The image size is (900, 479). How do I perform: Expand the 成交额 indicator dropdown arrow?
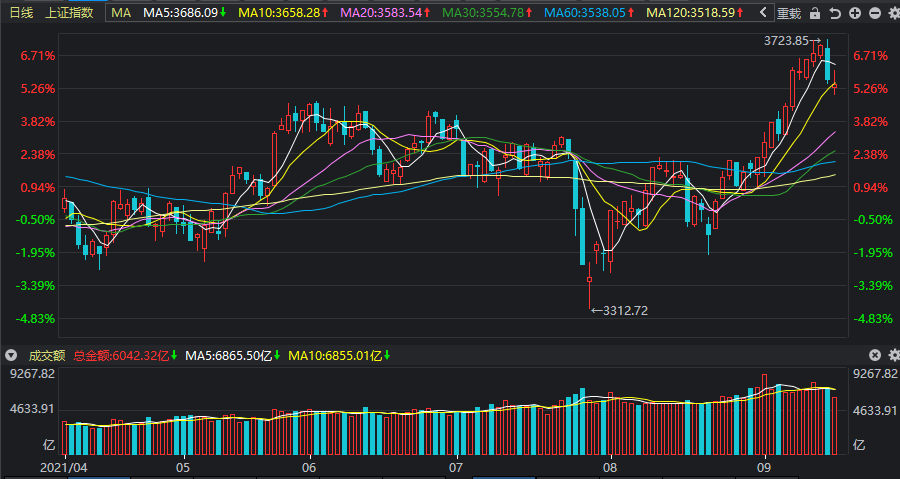click(10, 355)
